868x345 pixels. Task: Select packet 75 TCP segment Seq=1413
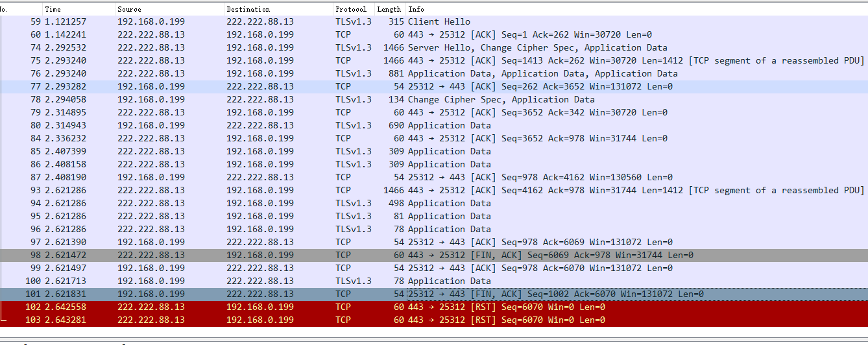point(434,61)
